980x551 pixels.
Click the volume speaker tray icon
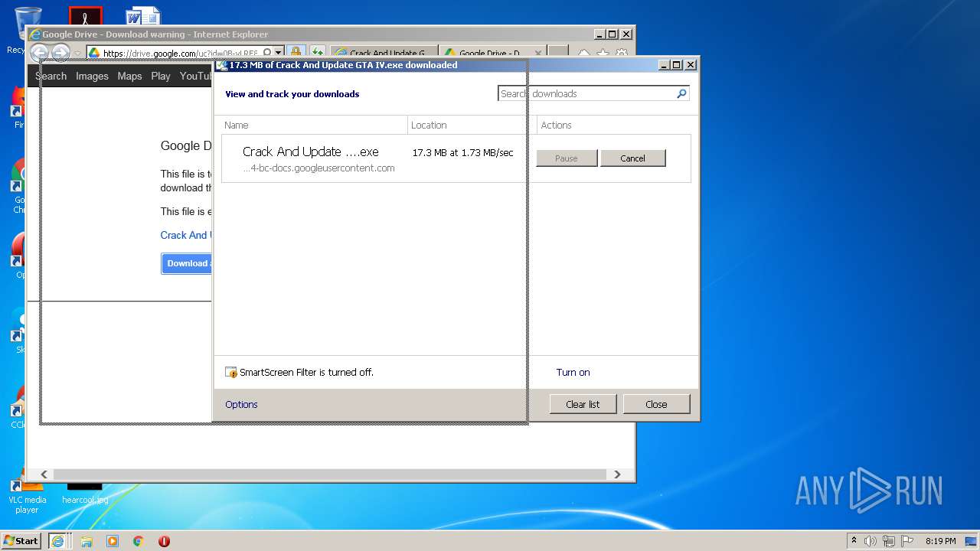(x=871, y=540)
